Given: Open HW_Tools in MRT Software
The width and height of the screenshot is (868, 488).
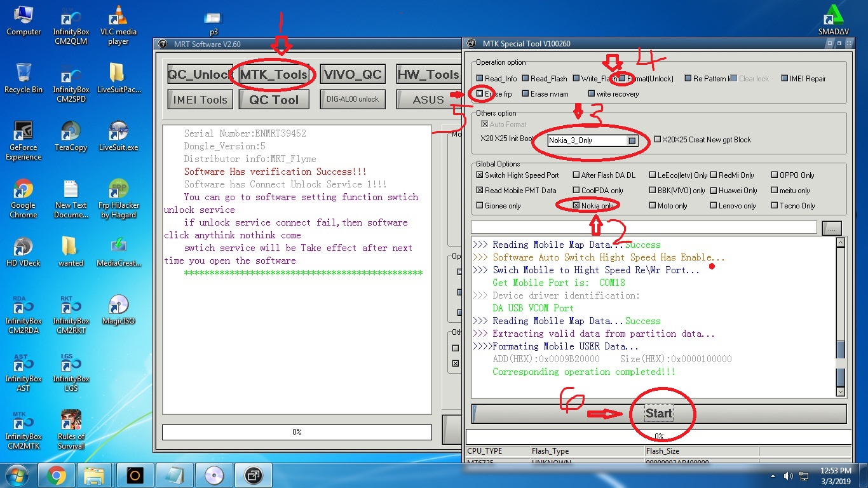Looking at the screenshot, I should [428, 75].
